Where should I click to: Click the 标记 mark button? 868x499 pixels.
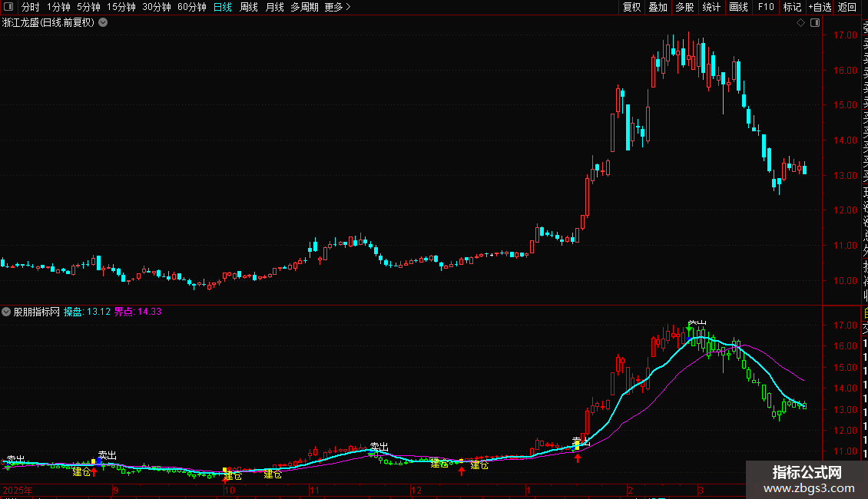tap(792, 7)
